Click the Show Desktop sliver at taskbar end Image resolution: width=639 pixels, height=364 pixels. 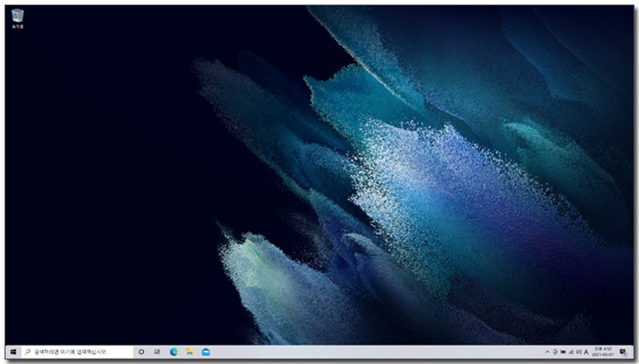pyautogui.click(x=633, y=352)
